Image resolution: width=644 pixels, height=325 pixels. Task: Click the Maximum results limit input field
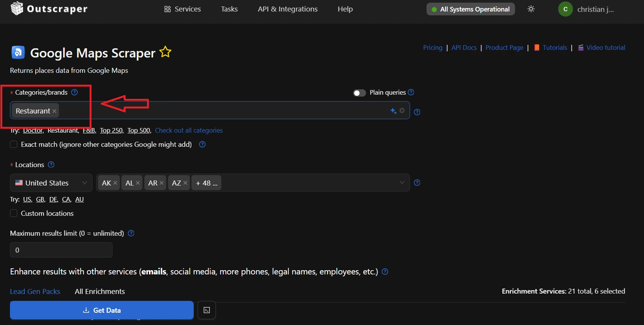pyautogui.click(x=61, y=250)
